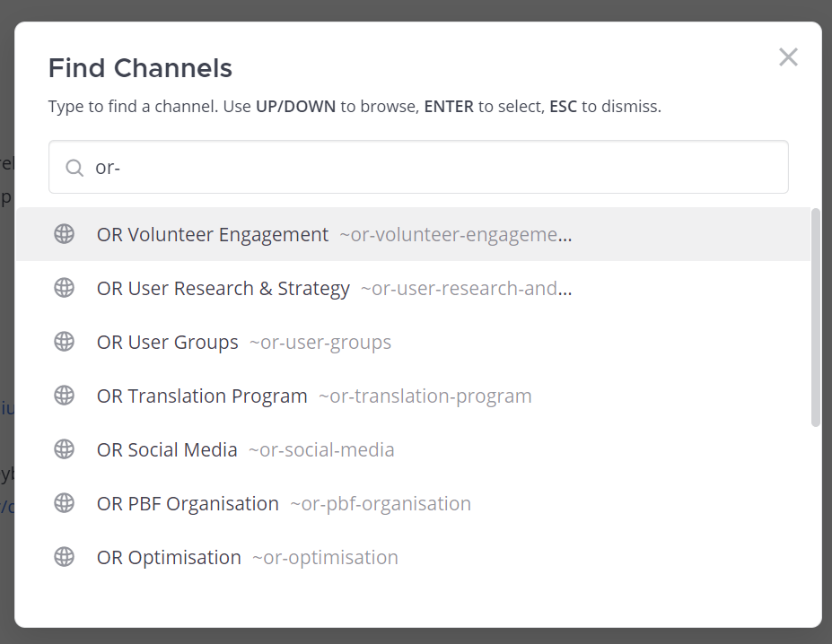Click globe icon beside OR User Research & Strategy

[x=64, y=288]
